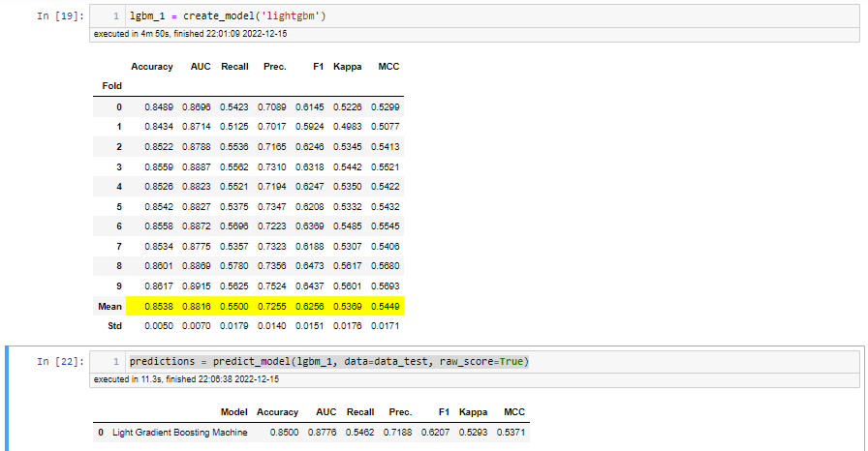Click Model column header in predictions table
This screenshot has width=868, height=451.
point(233,411)
